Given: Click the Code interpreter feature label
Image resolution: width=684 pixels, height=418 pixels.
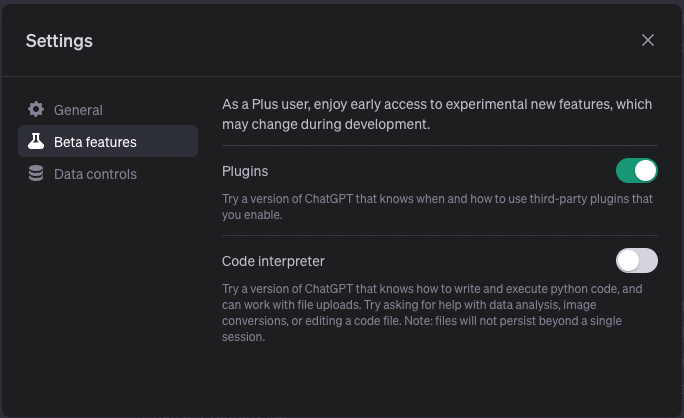Looking at the screenshot, I should tap(273, 261).
